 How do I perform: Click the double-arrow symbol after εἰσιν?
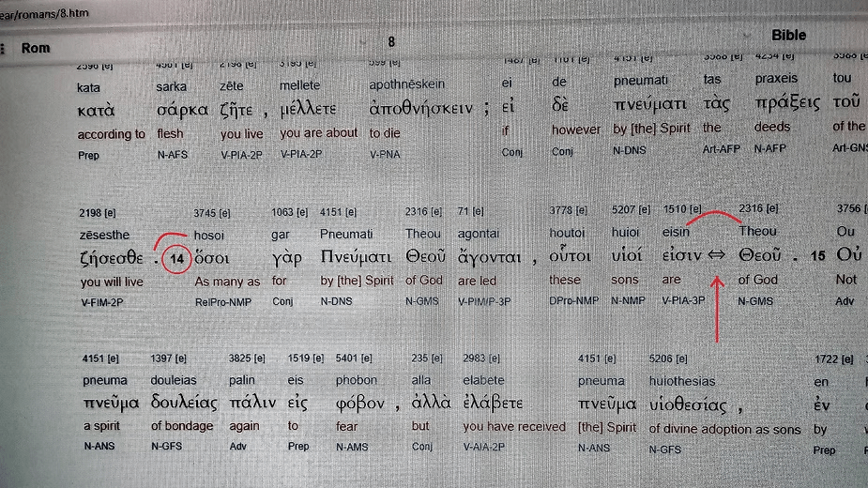pyautogui.click(x=716, y=257)
